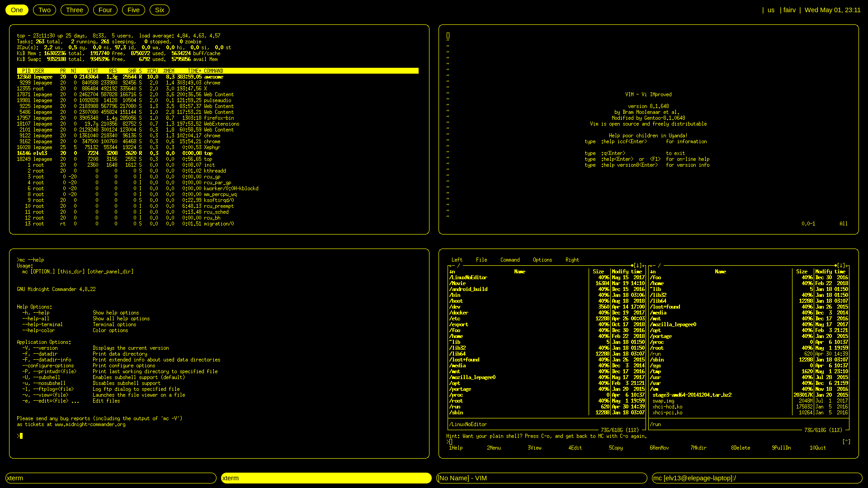
Task: Select /portage in mc right panel
Action: tap(749, 336)
